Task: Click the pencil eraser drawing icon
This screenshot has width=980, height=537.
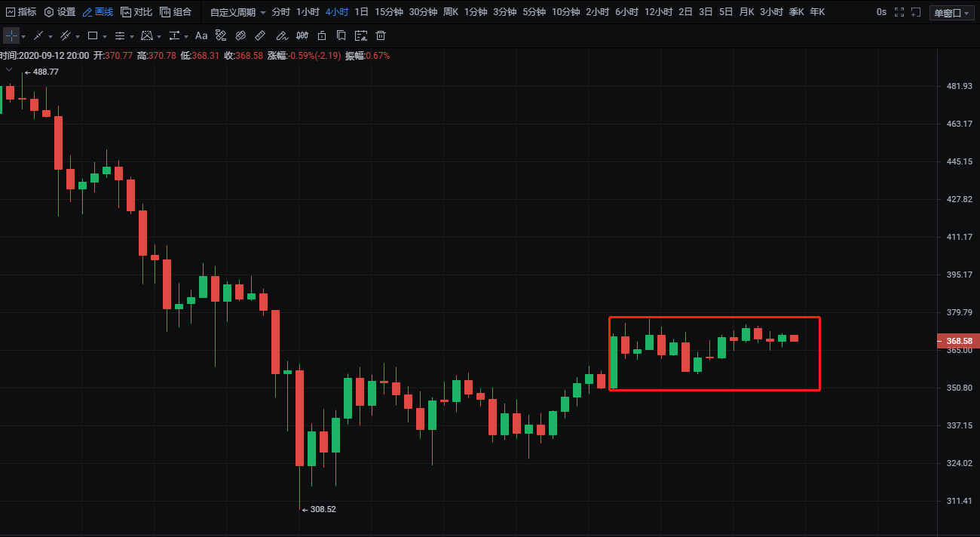Action: (281, 36)
